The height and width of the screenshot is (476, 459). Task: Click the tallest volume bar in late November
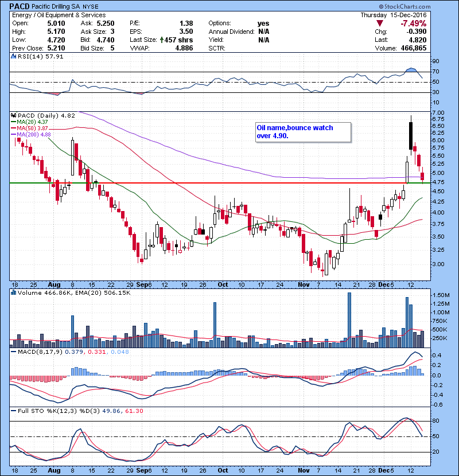[x=349, y=320]
